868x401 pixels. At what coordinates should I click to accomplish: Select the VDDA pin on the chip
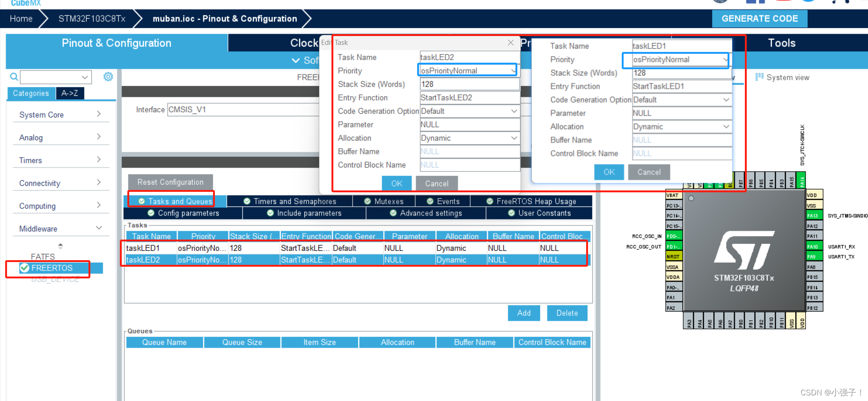click(x=674, y=277)
